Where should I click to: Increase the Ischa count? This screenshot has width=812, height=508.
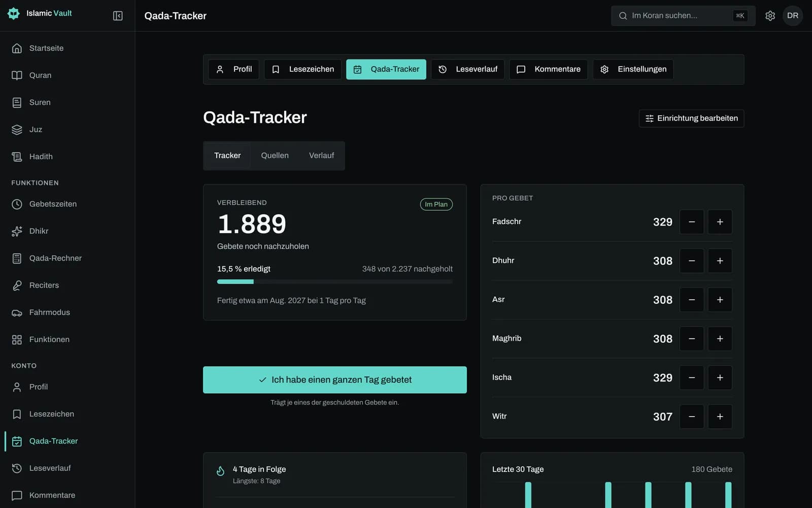(x=720, y=377)
